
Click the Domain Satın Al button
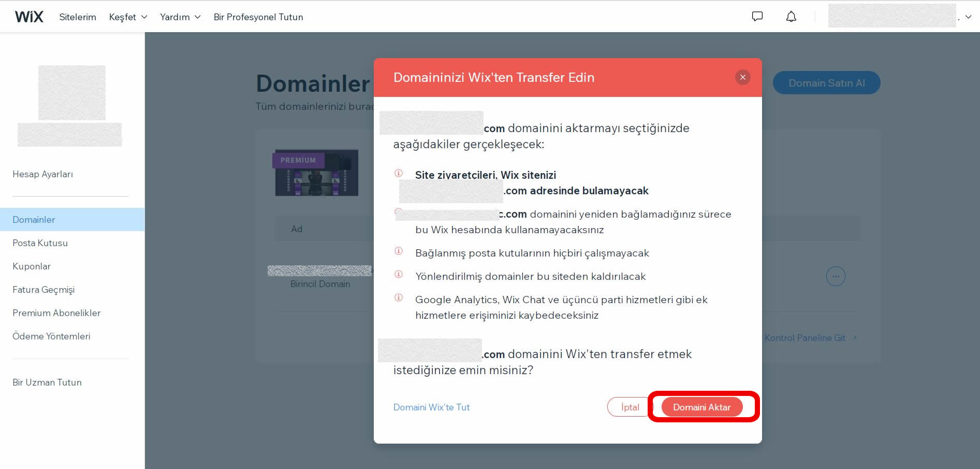(x=826, y=83)
